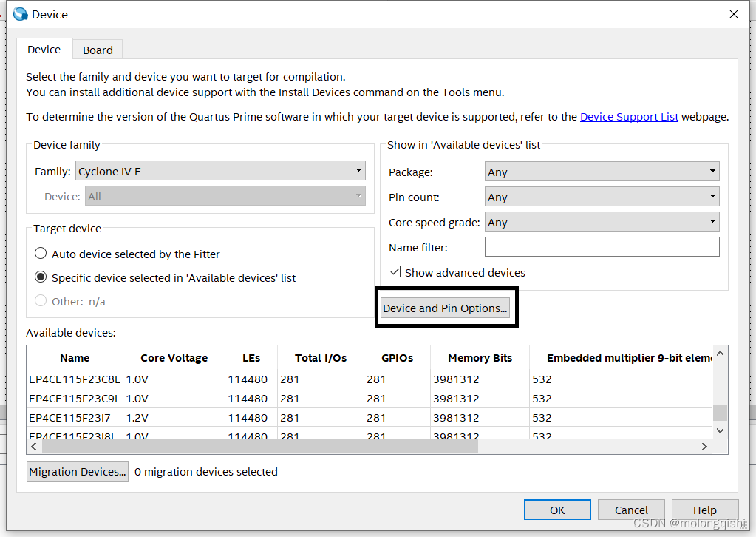Click the Cancel button
This screenshot has height=537, width=756.
pyautogui.click(x=631, y=510)
